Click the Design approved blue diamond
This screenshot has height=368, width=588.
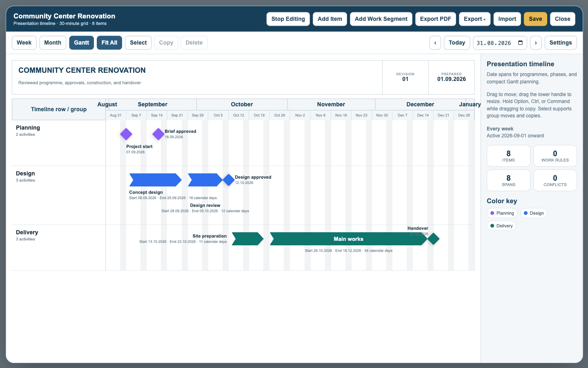coord(228,180)
